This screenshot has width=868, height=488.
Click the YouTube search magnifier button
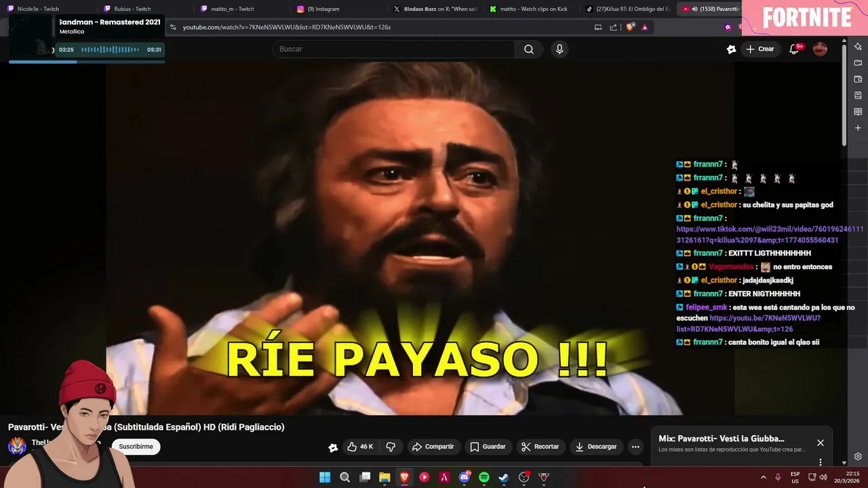[x=529, y=49]
